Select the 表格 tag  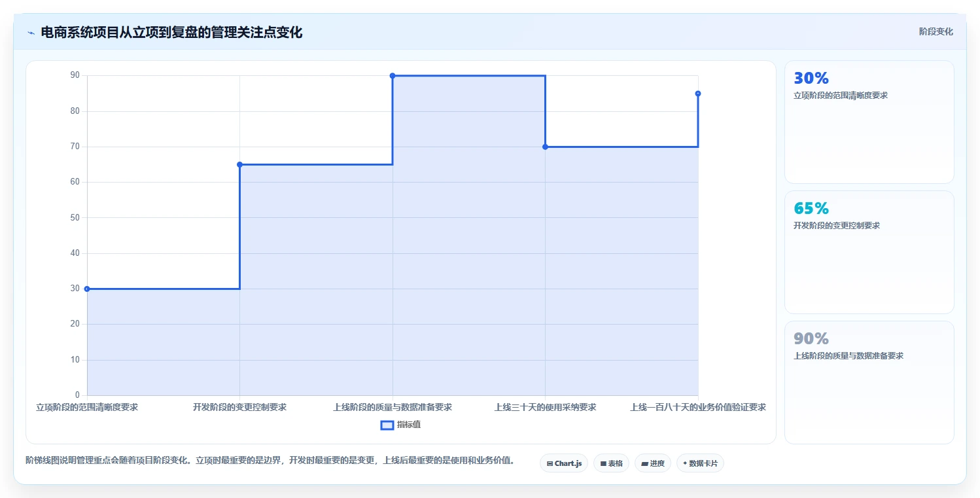[611, 463]
